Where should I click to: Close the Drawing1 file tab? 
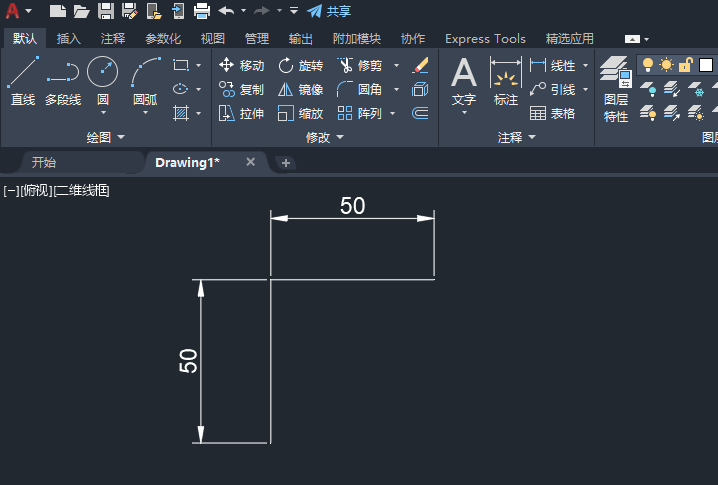[250, 162]
